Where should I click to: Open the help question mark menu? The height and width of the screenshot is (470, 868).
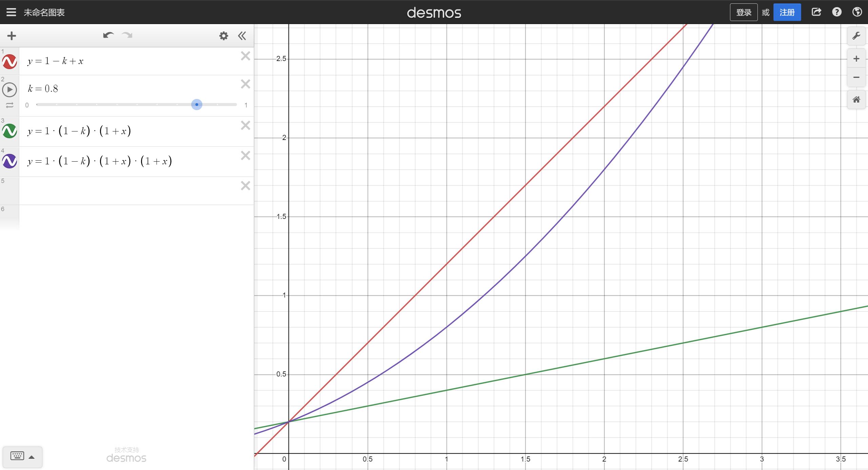pos(836,12)
